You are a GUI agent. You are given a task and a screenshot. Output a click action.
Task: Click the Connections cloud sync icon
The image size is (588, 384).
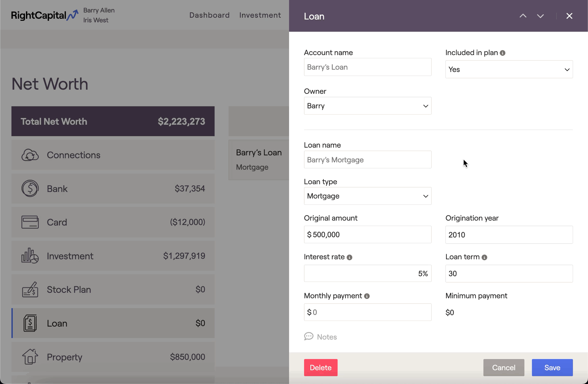30,155
